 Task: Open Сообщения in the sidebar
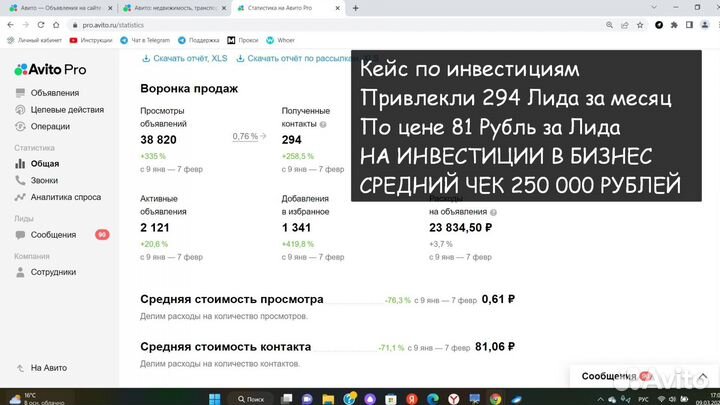click(x=53, y=235)
